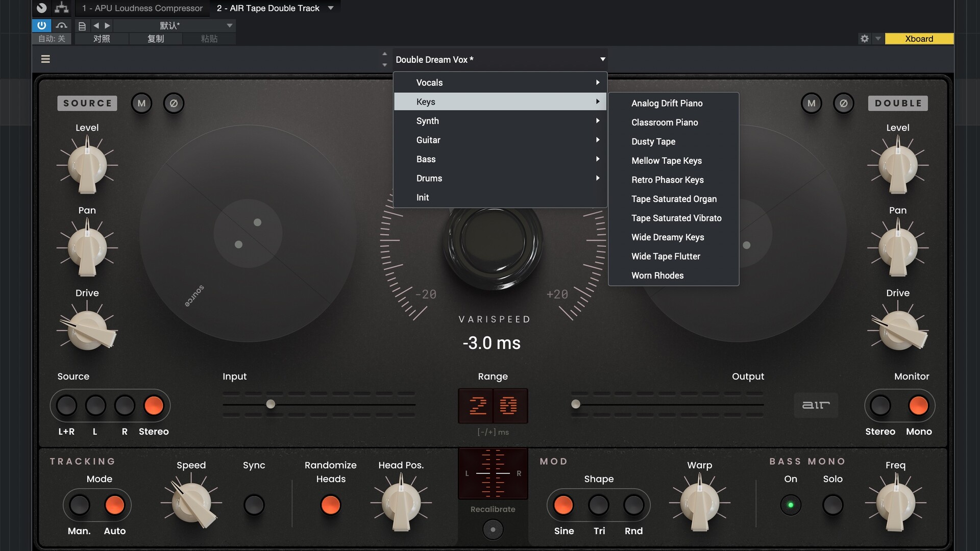Click the settings gear icon near Xboard
Image resolution: width=980 pixels, height=551 pixels.
[x=864, y=39]
